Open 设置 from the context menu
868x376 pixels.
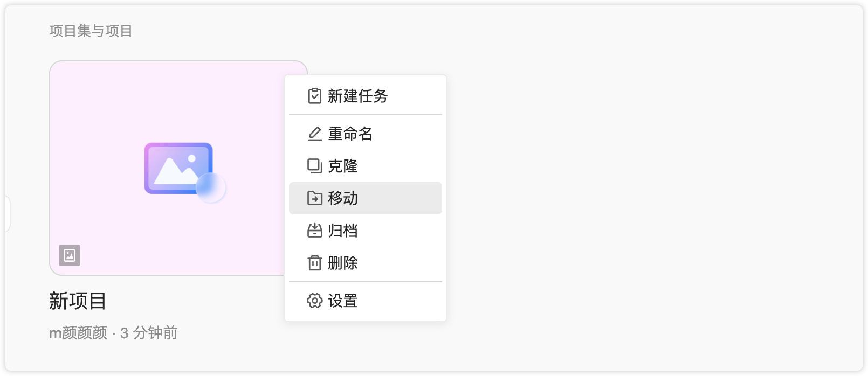click(x=343, y=301)
